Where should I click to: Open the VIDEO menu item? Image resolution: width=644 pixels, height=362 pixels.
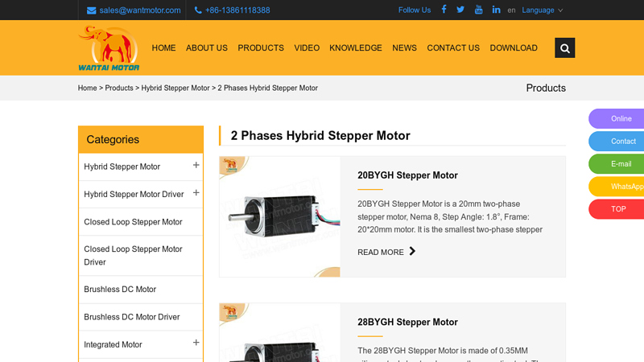pos(307,48)
